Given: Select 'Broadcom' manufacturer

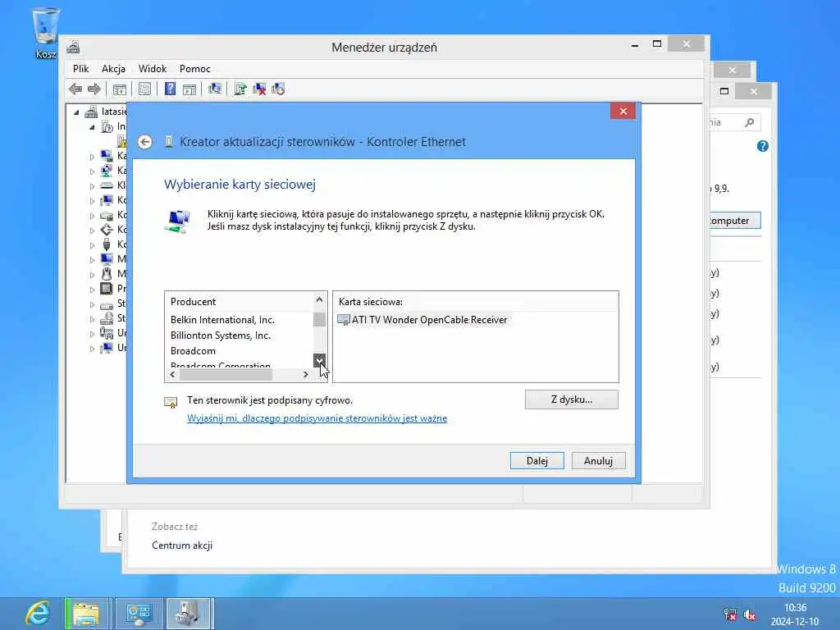Looking at the screenshot, I should click(193, 351).
